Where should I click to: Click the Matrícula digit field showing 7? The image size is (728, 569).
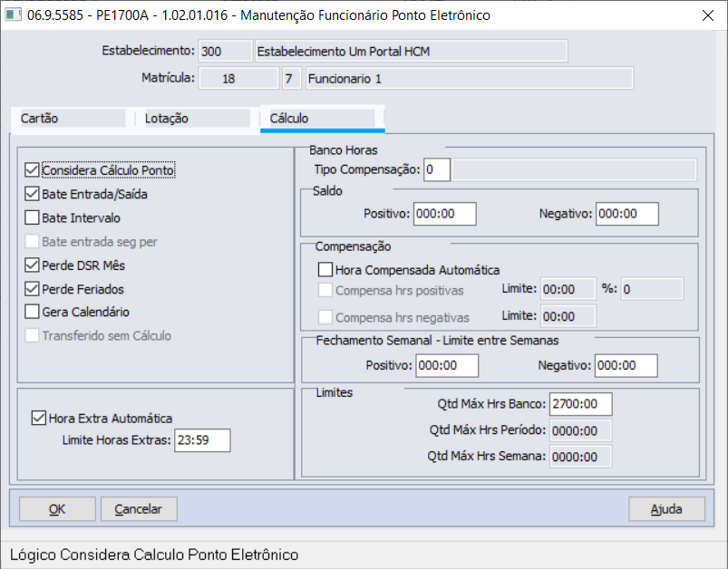coord(292,78)
